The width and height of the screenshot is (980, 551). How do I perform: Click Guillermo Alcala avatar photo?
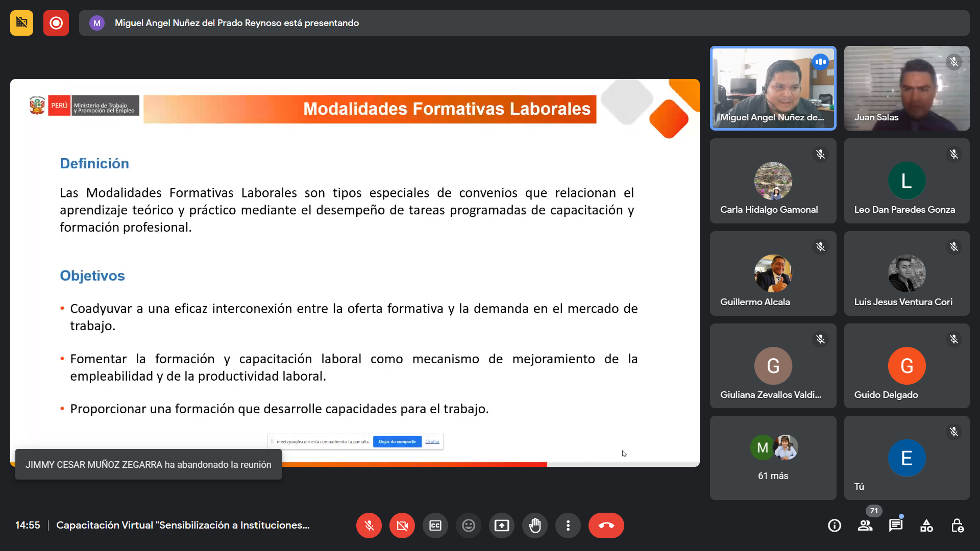[x=773, y=273]
